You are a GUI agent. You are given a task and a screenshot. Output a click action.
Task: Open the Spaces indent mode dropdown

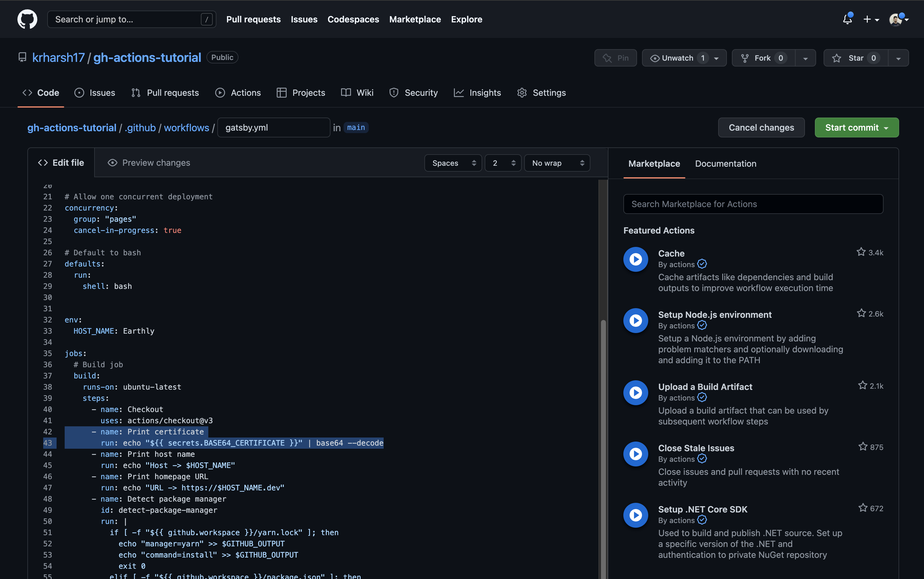coord(453,163)
